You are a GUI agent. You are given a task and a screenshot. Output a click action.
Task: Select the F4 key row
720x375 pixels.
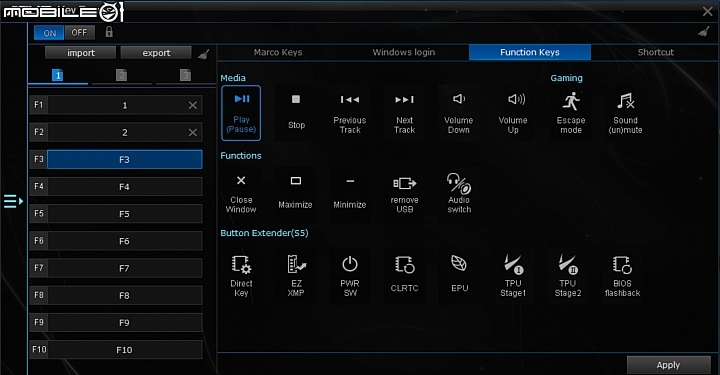tap(116, 187)
